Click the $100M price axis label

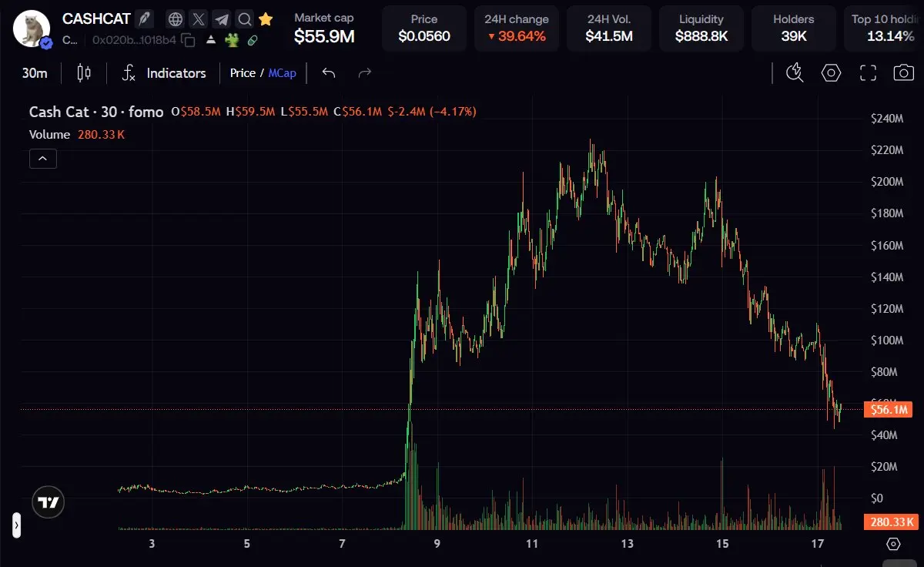pyautogui.click(x=886, y=340)
